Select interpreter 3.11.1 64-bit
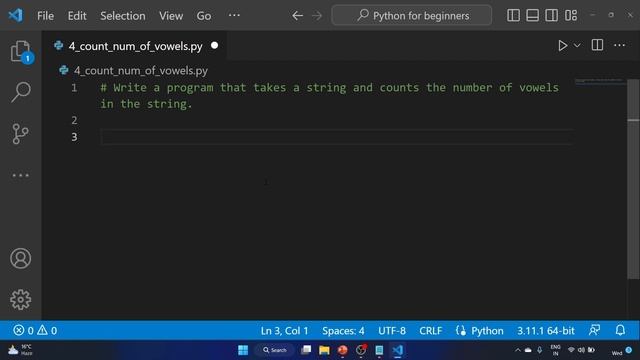This screenshot has height=360, width=640. [x=546, y=331]
